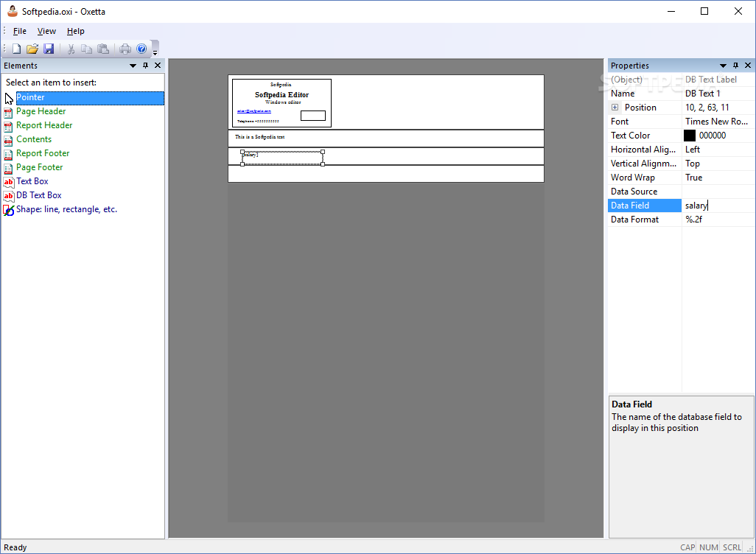Click the Save floppy disk icon
The height and width of the screenshot is (554, 756).
tap(48, 49)
